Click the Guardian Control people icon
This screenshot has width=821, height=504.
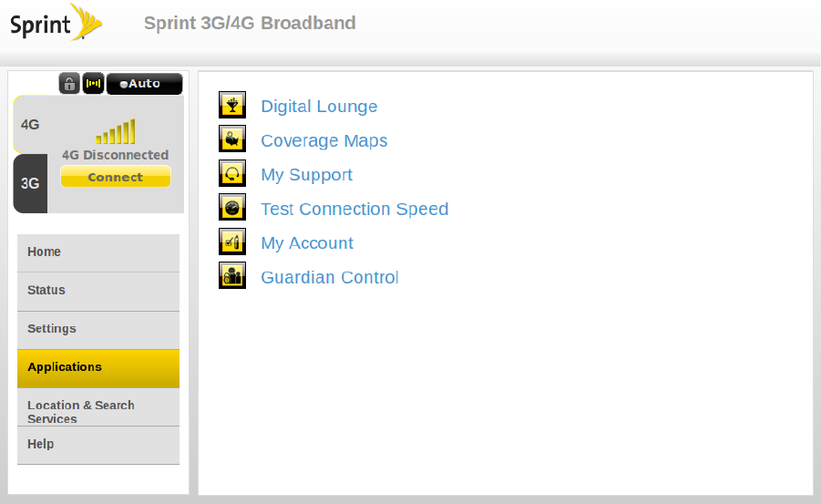point(232,275)
